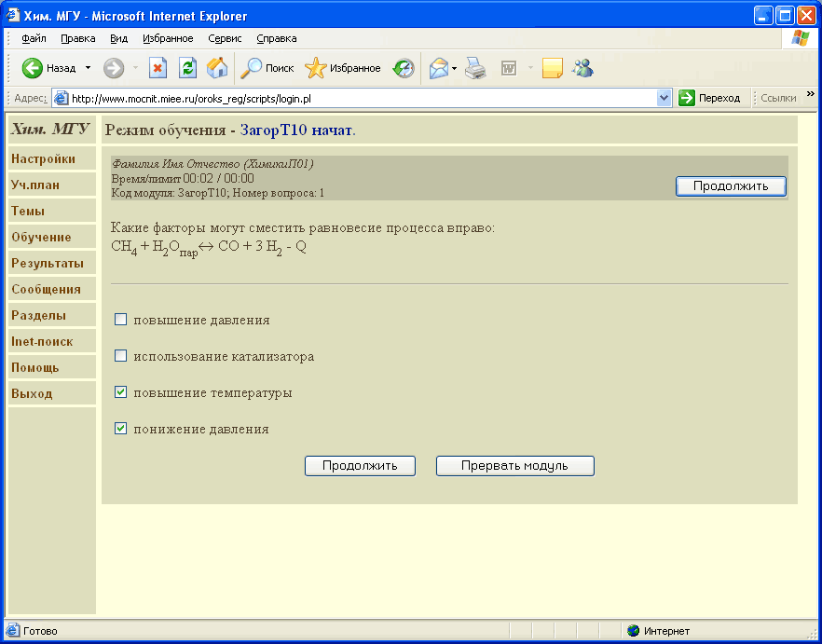Open the Messenger people icon
Screen dimensions: 822x644
point(582,68)
